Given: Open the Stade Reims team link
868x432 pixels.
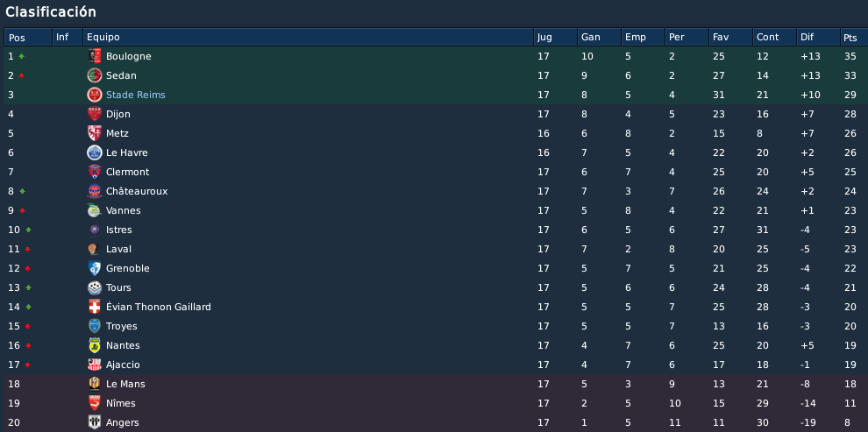Looking at the screenshot, I should pos(136,96).
